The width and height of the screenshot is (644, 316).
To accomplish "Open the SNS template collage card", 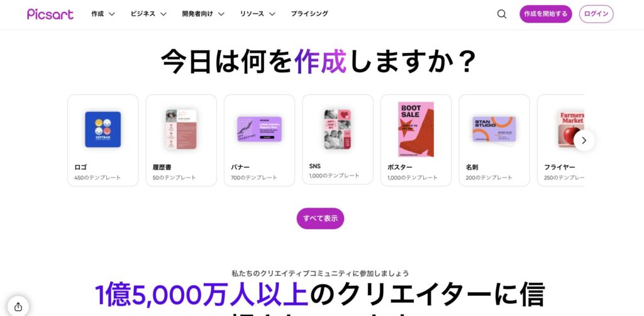I will (x=338, y=139).
